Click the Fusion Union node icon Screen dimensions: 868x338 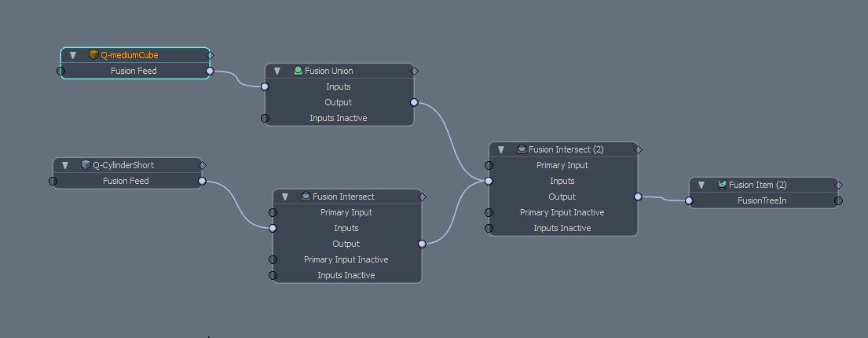298,71
